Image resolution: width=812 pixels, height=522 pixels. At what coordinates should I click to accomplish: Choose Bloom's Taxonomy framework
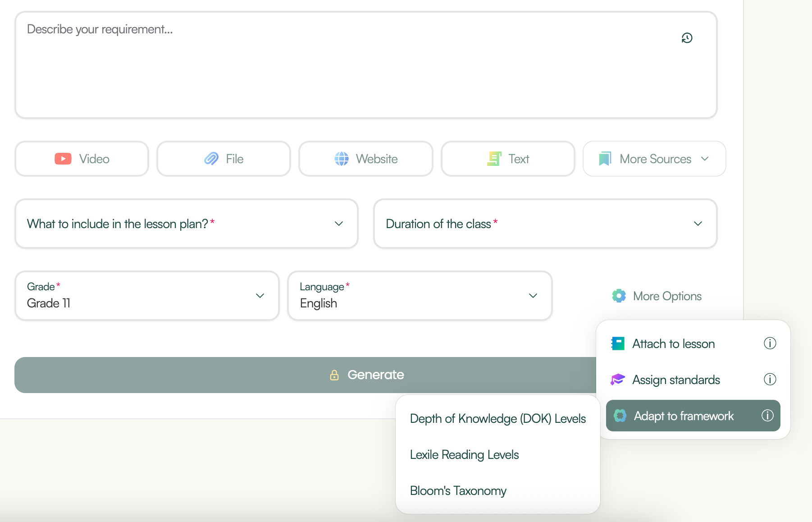coord(498,491)
